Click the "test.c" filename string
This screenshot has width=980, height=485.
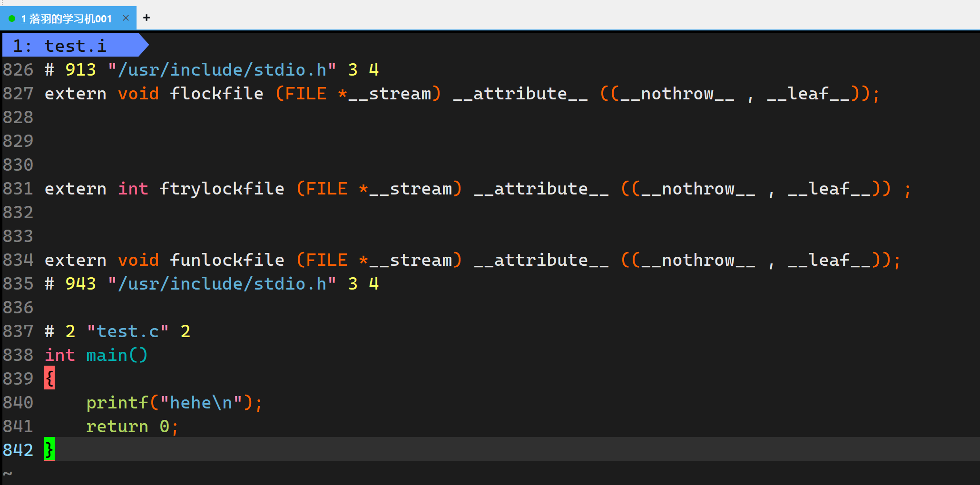[x=128, y=331]
